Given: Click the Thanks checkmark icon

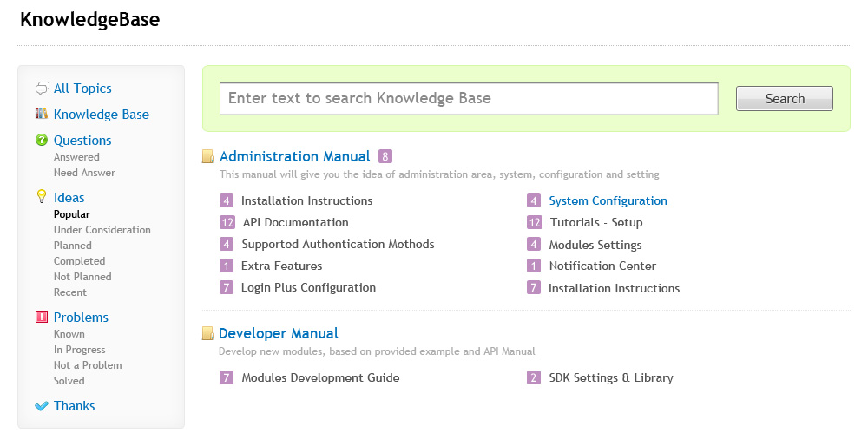Looking at the screenshot, I should pyautogui.click(x=42, y=406).
